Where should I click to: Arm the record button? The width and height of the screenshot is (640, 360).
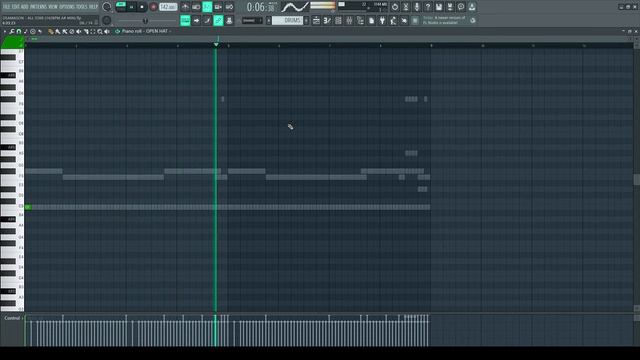click(153, 7)
